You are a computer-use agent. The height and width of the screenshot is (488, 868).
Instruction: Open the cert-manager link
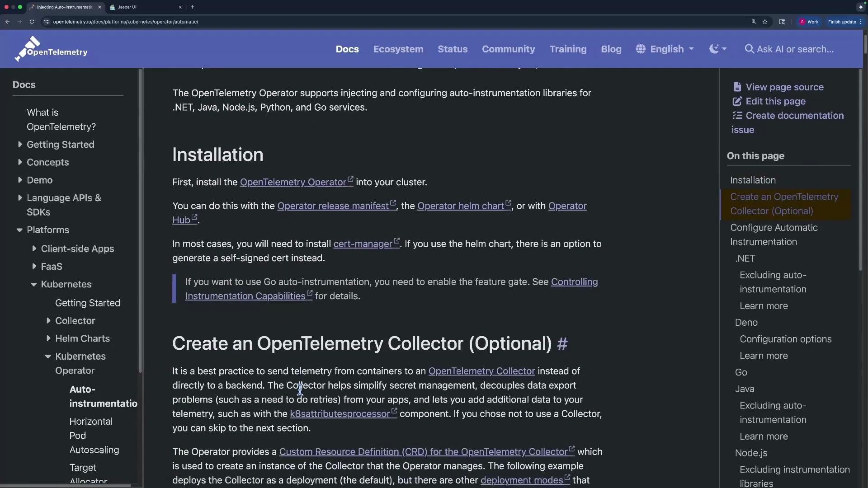(366, 244)
